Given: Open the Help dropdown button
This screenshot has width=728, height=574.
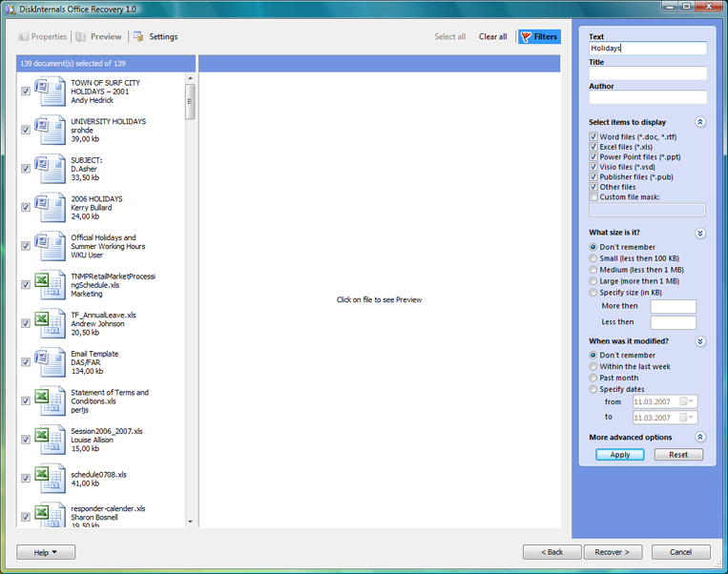Looking at the screenshot, I should pos(46,552).
